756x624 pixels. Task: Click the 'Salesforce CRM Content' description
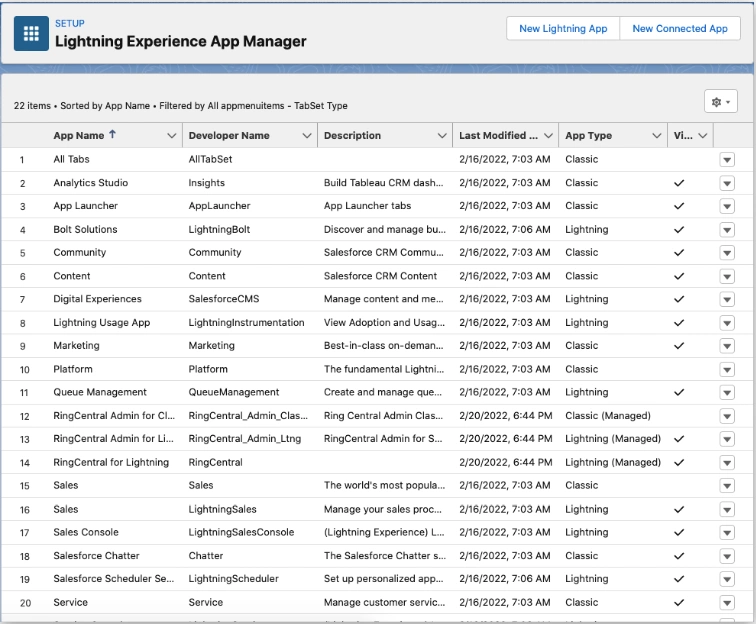point(380,276)
